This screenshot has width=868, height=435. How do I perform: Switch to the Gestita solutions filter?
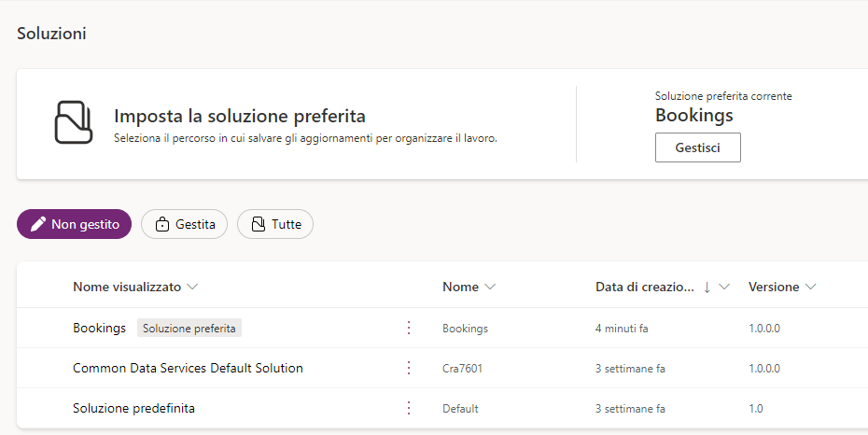[x=185, y=224]
